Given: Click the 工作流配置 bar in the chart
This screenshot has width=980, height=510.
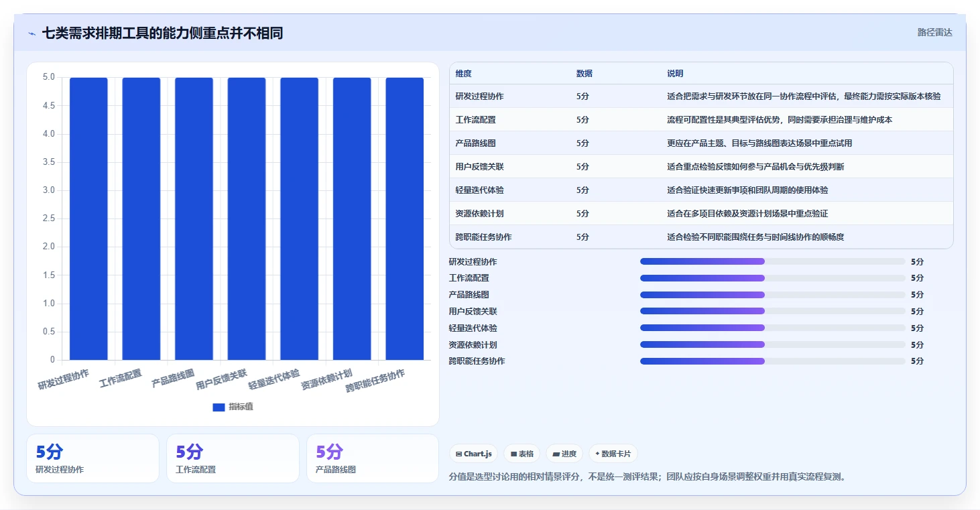Looking at the screenshot, I should point(141,218).
